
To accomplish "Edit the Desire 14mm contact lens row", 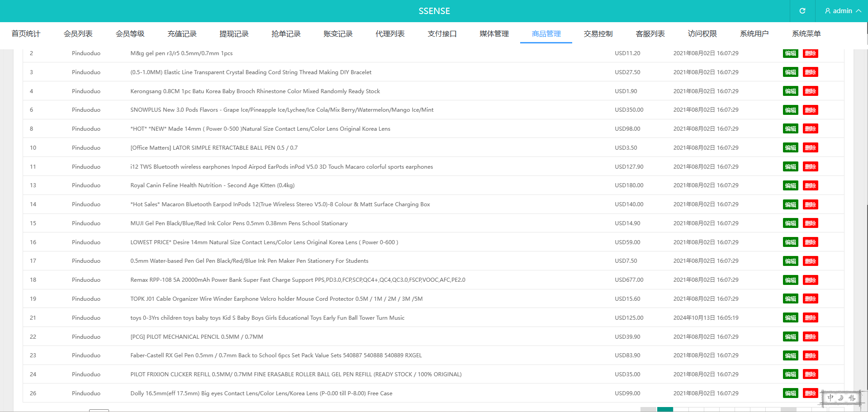I will (x=791, y=242).
